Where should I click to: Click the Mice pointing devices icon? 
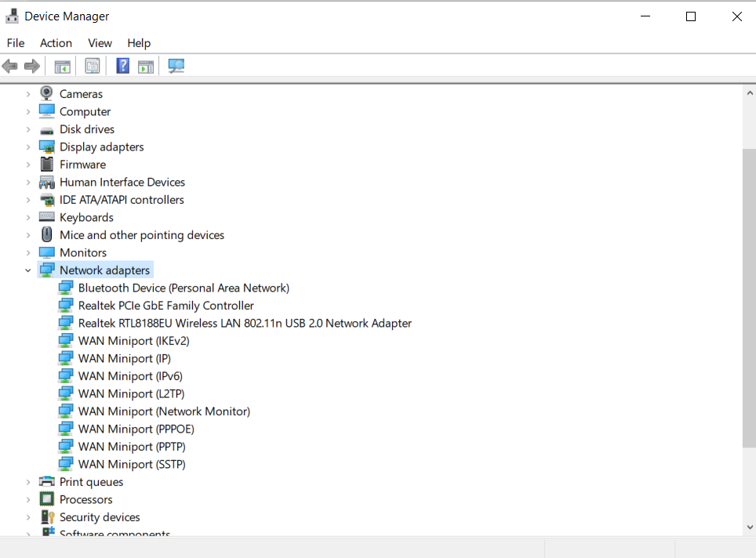tap(47, 234)
